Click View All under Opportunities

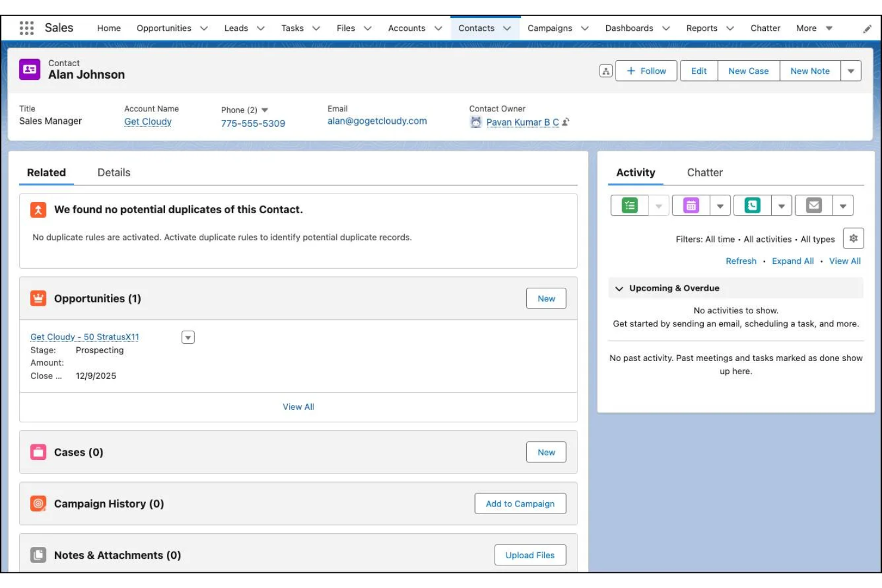pyautogui.click(x=298, y=407)
